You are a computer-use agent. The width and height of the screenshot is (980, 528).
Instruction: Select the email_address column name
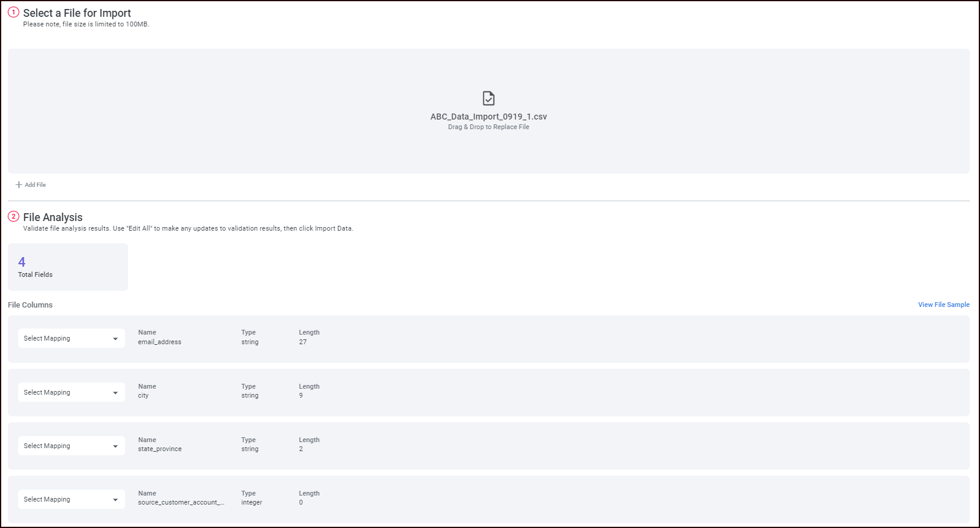(x=159, y=342)
